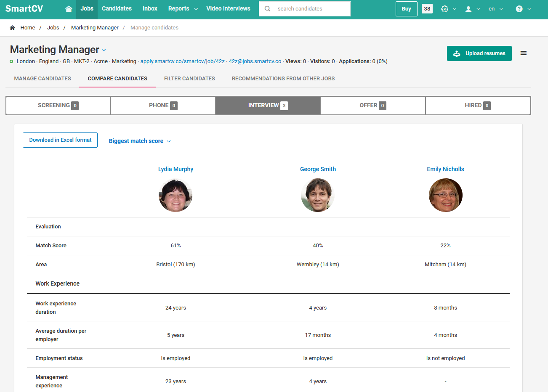This screenshot has width=548, height=392.
Task: Open Recommendations From Other Jobs tab
Action: [x=283, y=79]
